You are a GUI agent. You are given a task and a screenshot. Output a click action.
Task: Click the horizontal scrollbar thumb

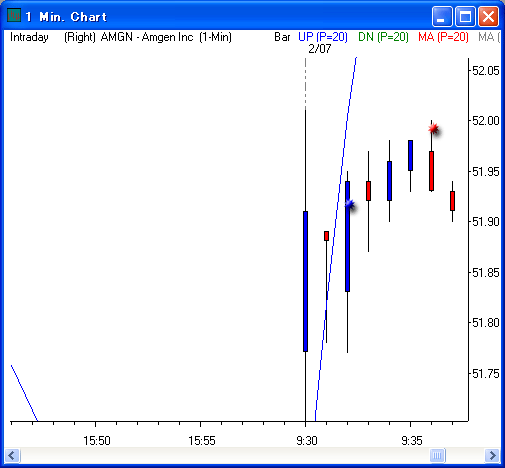(438, 455)
